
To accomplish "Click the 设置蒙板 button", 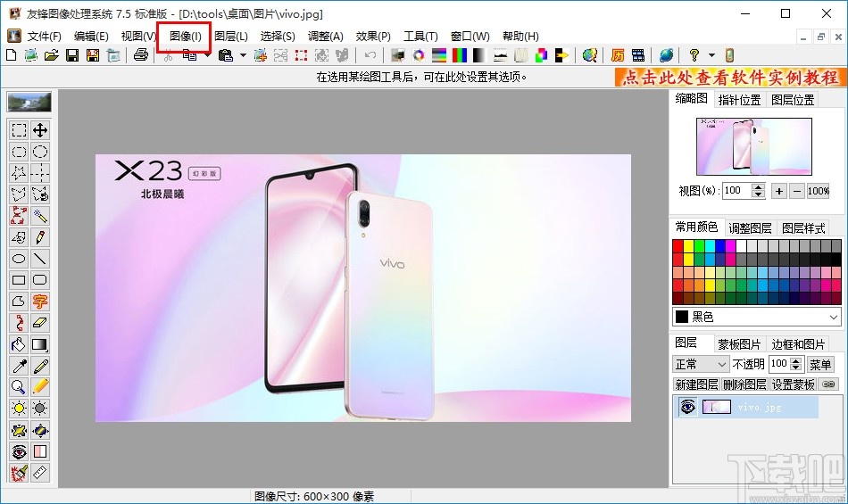I will [794, 384].
